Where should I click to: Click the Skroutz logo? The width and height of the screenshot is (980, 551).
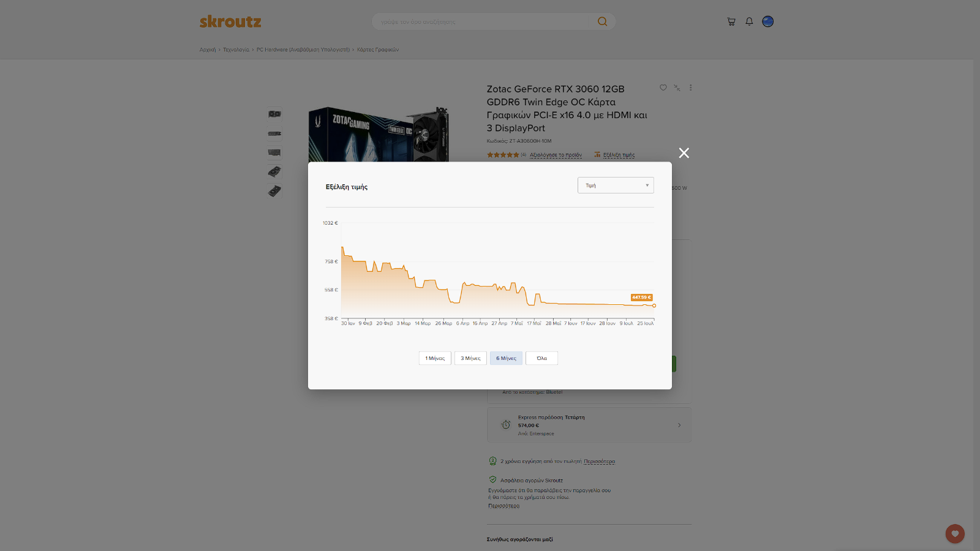click(x=230, y=22)
